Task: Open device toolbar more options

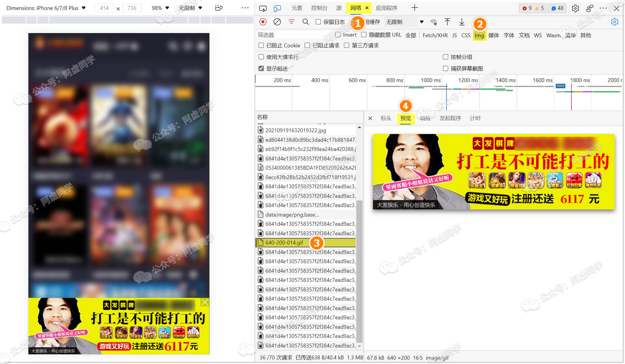Action: 245,8
